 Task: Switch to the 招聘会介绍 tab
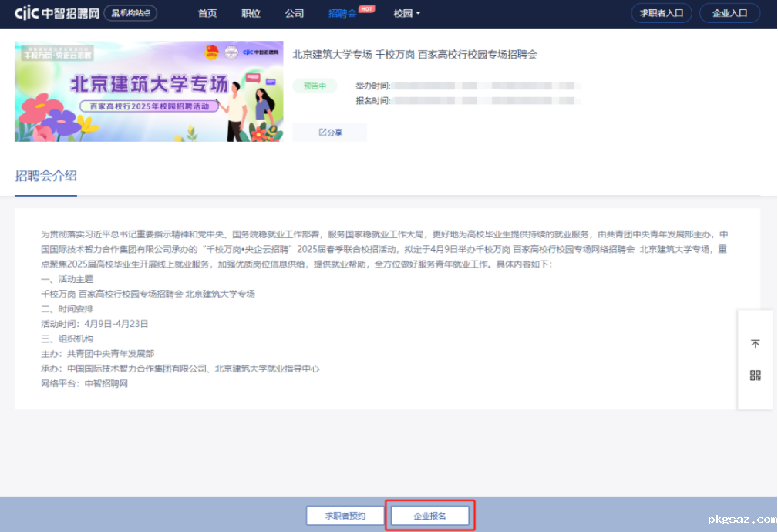click(x=46, y=176)
